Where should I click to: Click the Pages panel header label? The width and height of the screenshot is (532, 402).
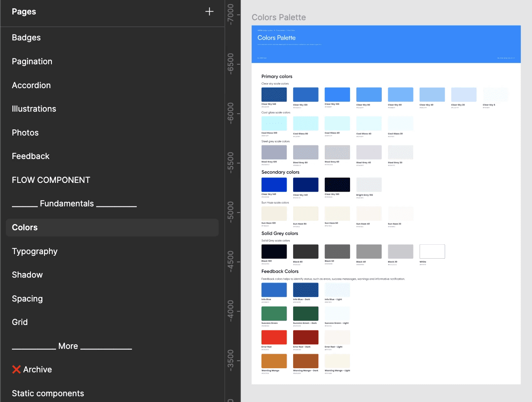24,12
